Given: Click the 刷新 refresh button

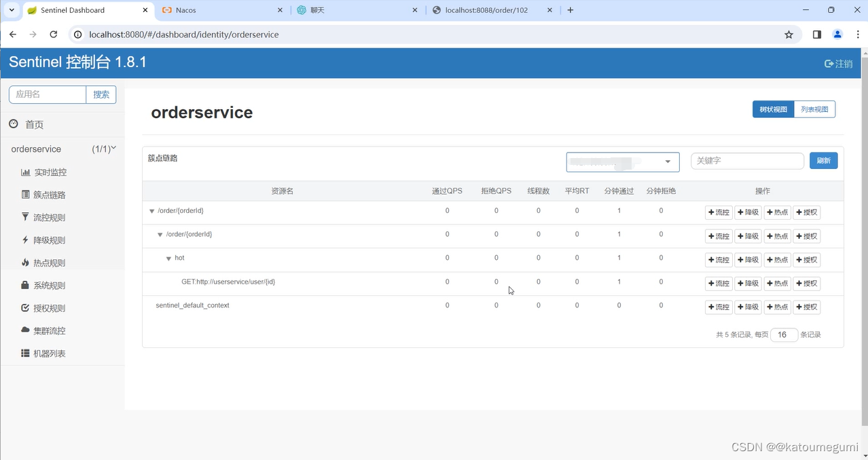Looking at the screenshot, I should [823, 161].
